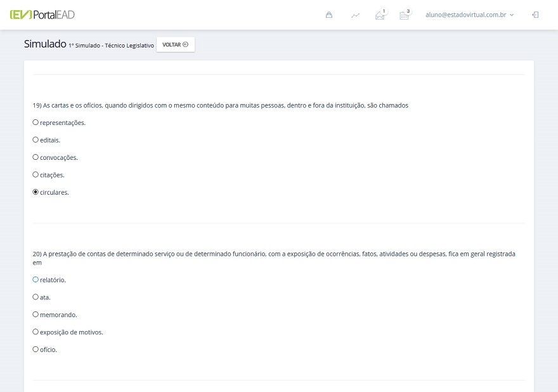
Task: Select the 'representações' option
Action: [36, 122]
